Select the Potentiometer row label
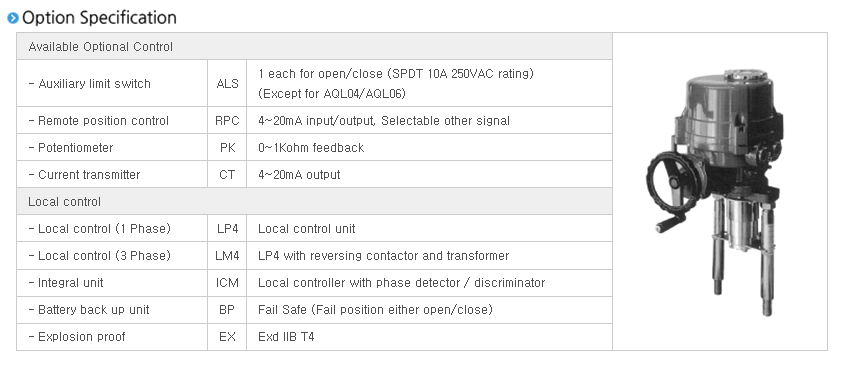Screen dimensions: 842x365 pyautogui.click(x=71, y=148)
